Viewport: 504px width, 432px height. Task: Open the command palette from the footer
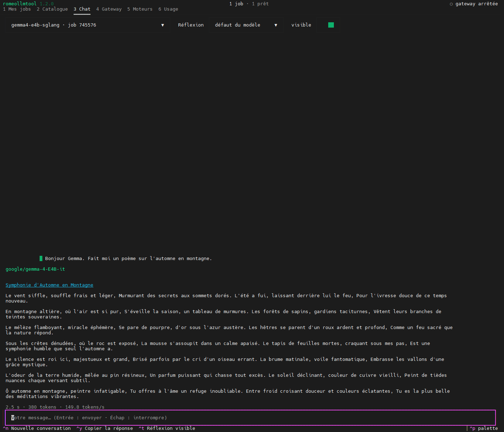(x=484, y=428)
